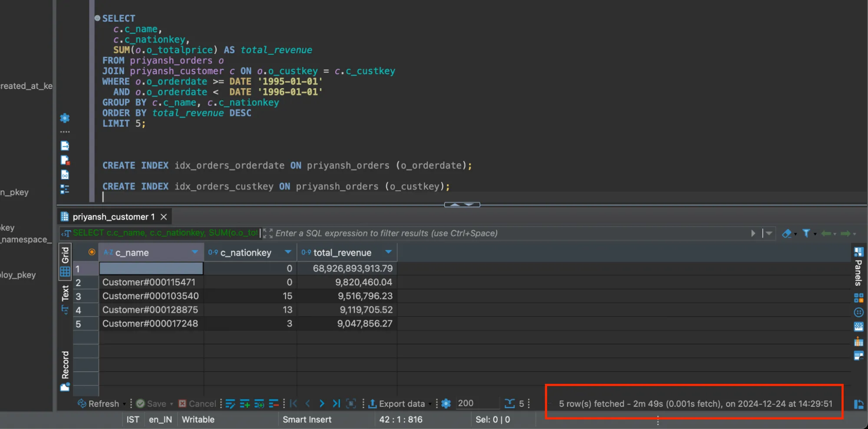The height and width of the screenshot is (429, 868).
Task: Close the priyansh_customer 1 result tab
Action: click(x=164, y=217)
